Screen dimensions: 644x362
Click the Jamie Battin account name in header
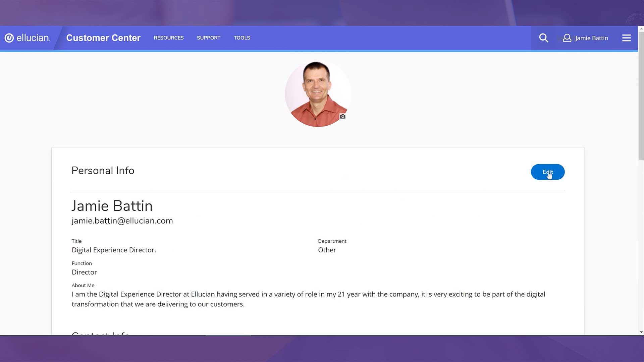(x=591, y=38)
